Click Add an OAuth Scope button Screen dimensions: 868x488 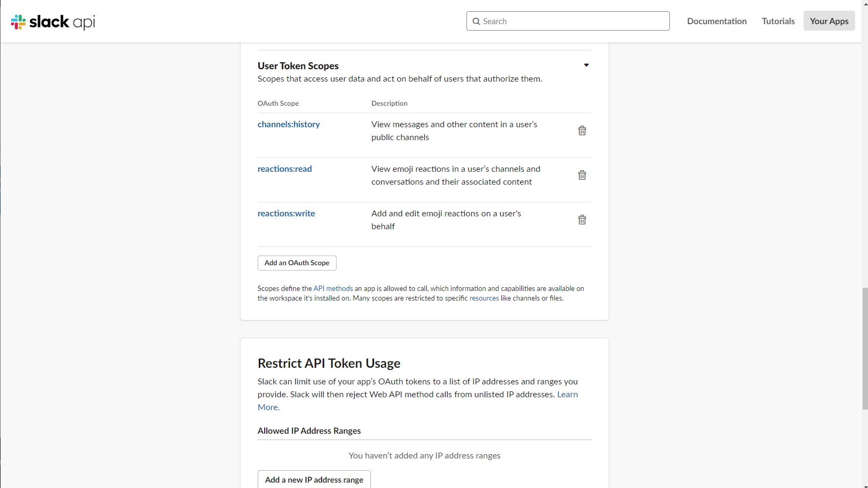[297, 263]
